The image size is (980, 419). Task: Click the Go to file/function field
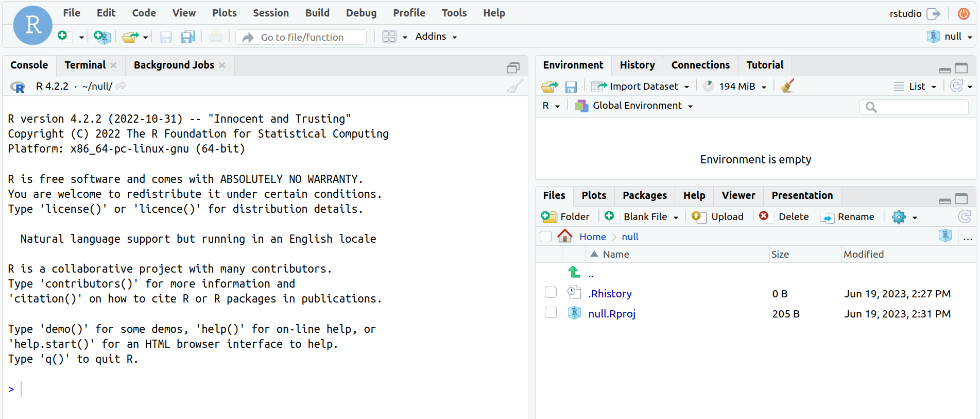302,37
